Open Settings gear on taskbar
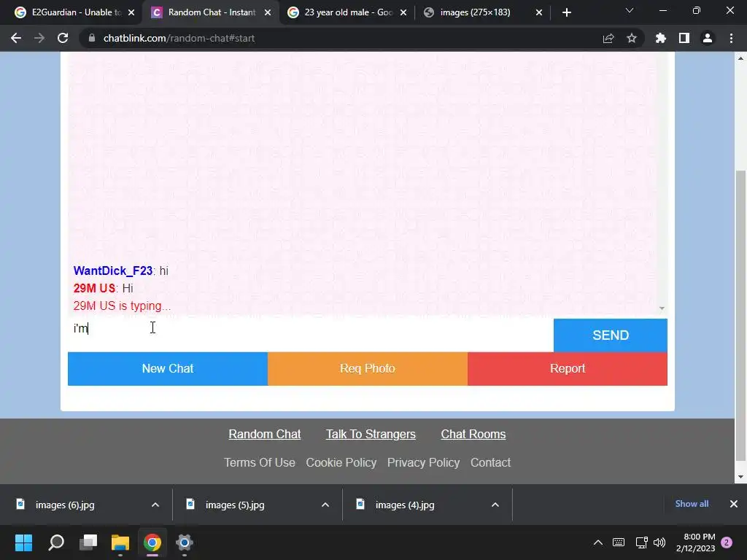The image size is (747, 560). [184, 542]
